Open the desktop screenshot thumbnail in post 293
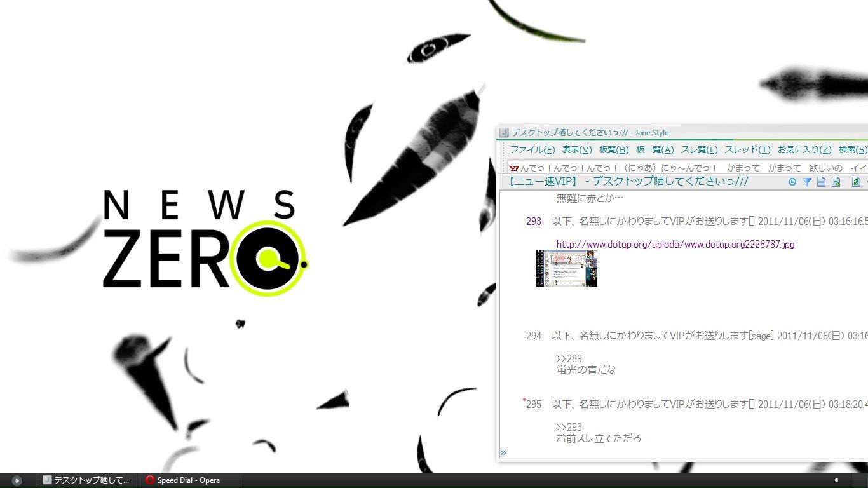 pos(567,268)
